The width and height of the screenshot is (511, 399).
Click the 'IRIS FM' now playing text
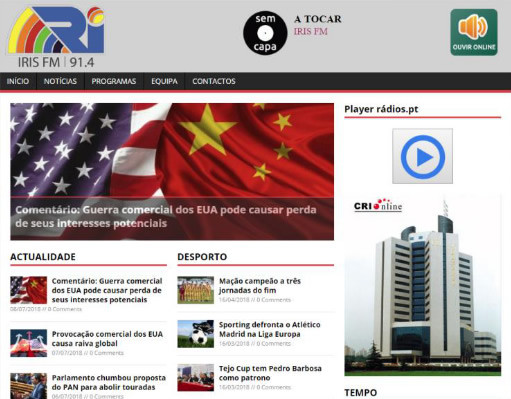point(311,31)
